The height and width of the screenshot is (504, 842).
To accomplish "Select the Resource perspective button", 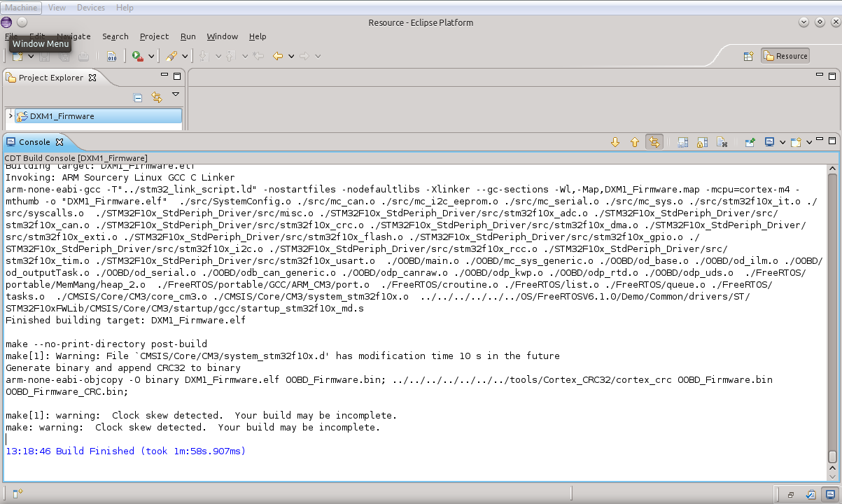I will coord(785,56).
